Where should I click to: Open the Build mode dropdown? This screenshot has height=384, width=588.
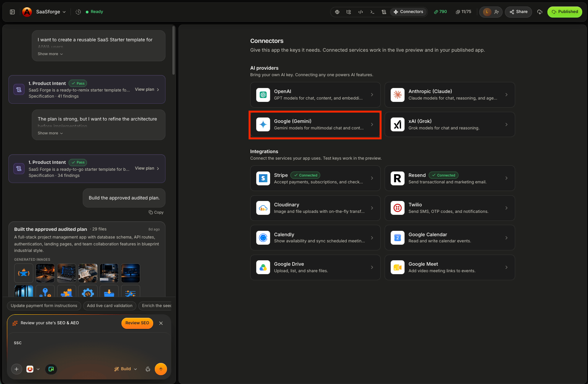126,369
